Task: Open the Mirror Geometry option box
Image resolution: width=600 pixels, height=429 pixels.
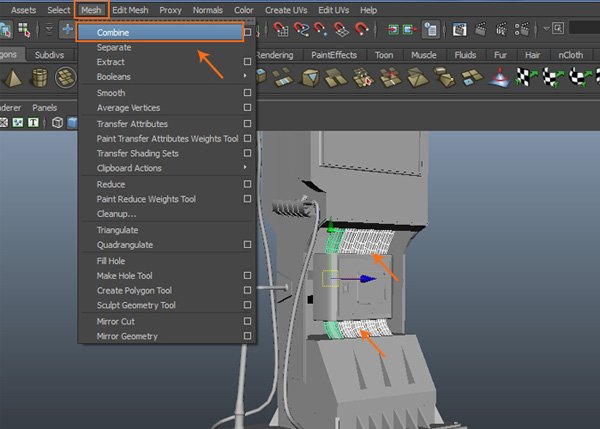Action: click(x=248, y=336)
